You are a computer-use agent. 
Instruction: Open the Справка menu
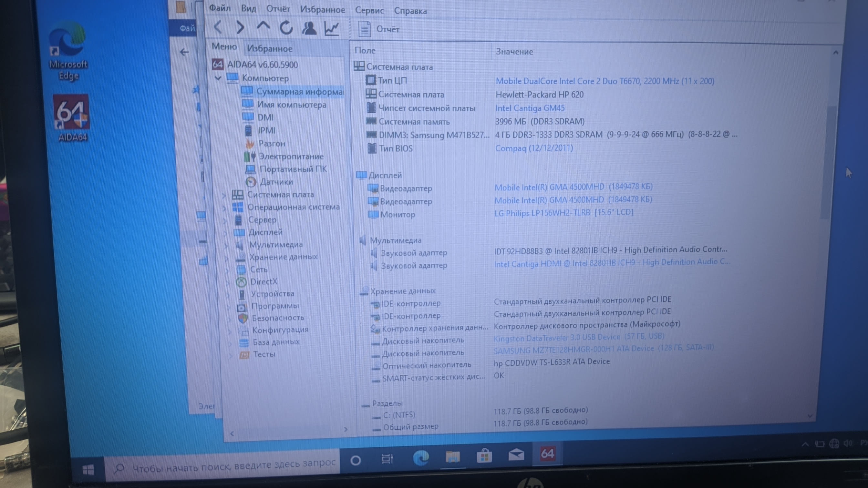pos(410,11)
